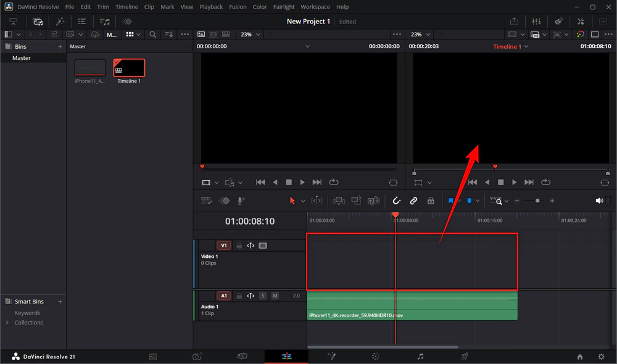Play reverse in timeline viewer
This screenshot has height=364, width=617.
pyautogui.click(x=487, y=182)
